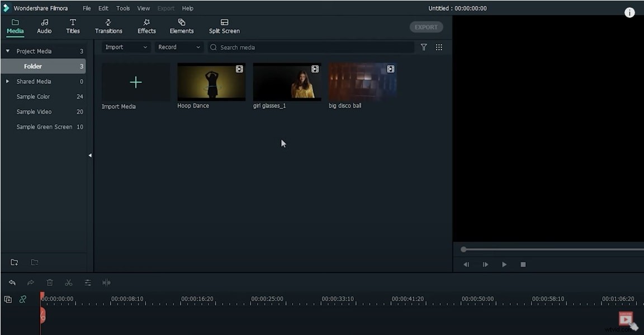Screen dimensions: 644x335
Task: Open the filter icon next to media search
Action: (424, 47)
